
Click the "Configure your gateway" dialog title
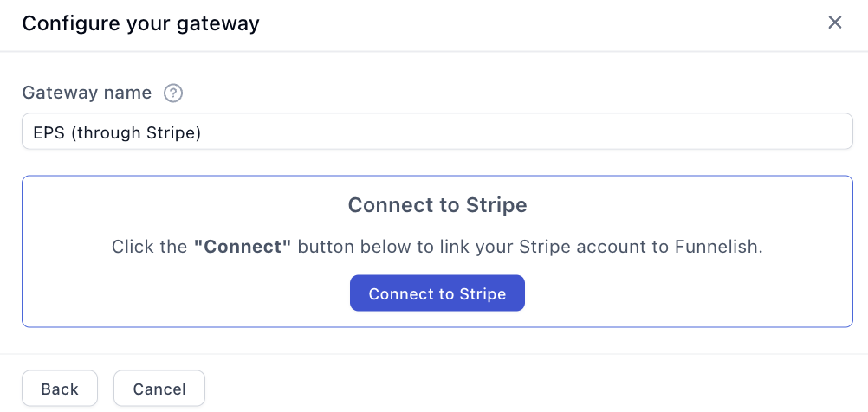click(x=140, y=23)
